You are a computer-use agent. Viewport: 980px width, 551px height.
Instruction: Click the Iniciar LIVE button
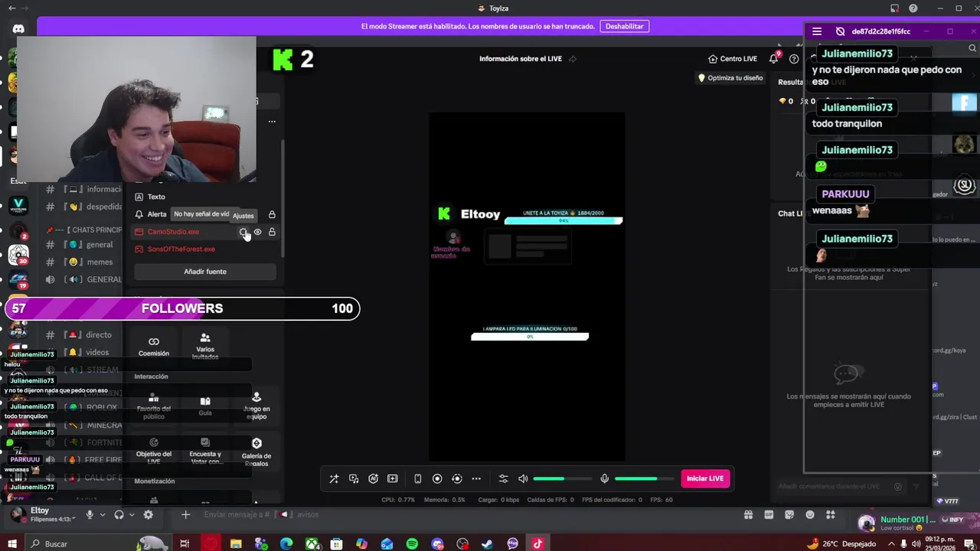pyautogui.click(x=705, y=479)
